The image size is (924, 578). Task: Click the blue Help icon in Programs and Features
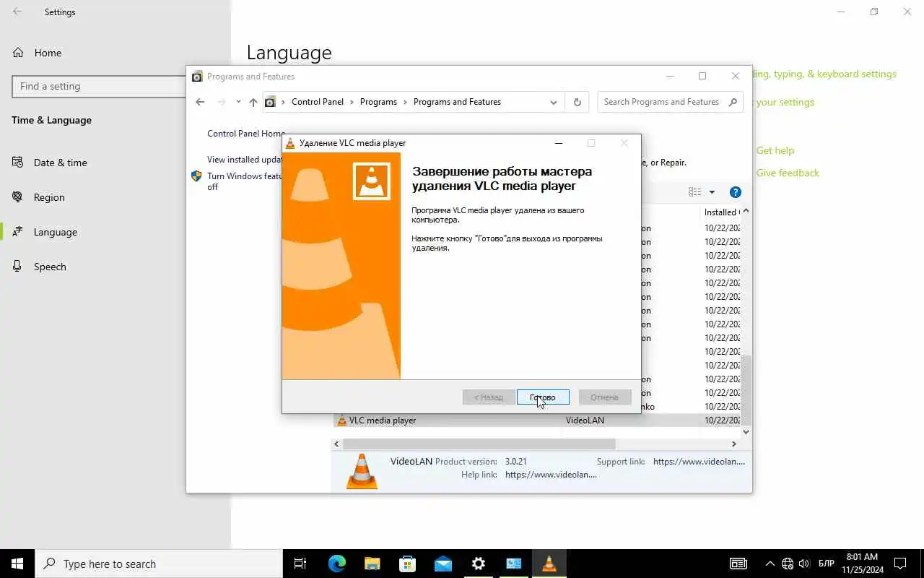tap(736, 192)
